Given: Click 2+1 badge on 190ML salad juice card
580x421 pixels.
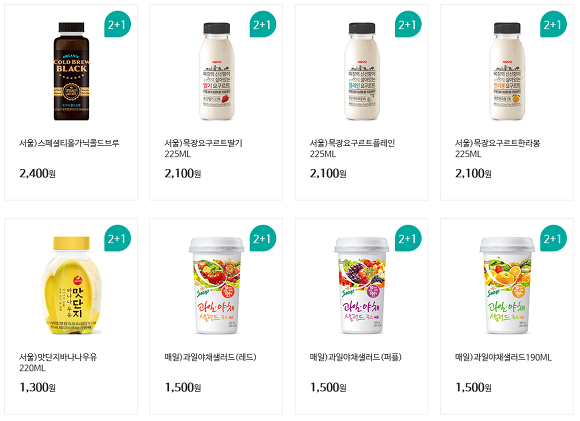Looking at the screenshot, I should point(553,239).
